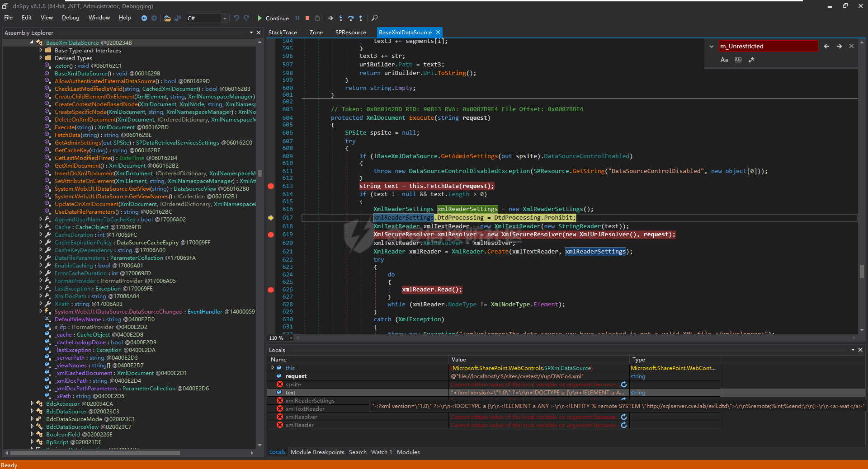
Task: Refresh the xmlResolver local value
Action: click(624, 417)
